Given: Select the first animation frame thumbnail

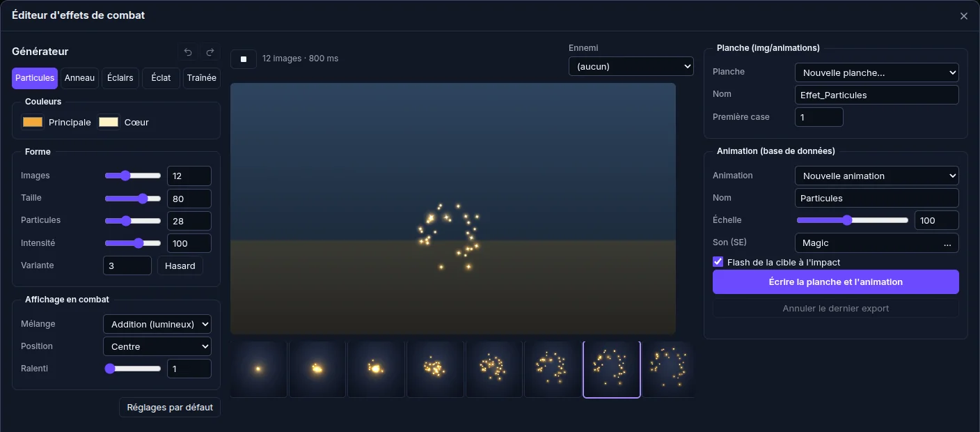Looking at the screenshot, I should (x=259, y=369).
